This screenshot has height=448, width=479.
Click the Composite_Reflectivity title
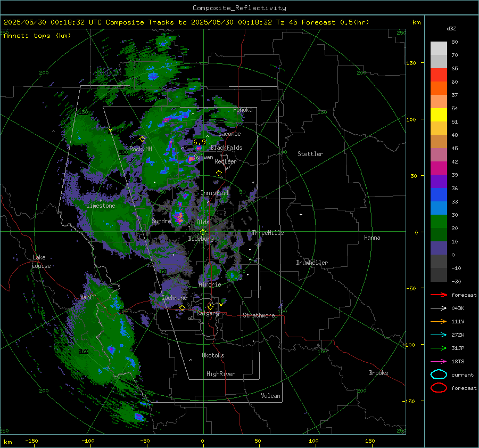coord(240,8)
